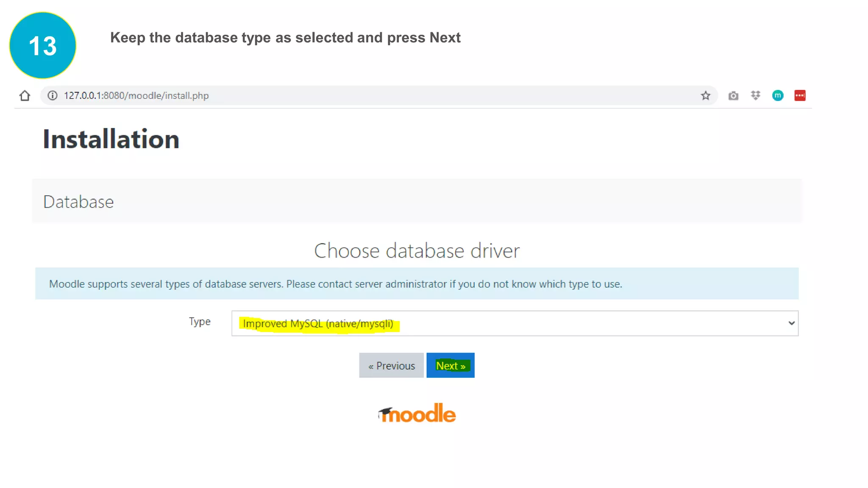The height and width of the screenshot is (488, 868).
Task: Click the Moodle supports several types notice text
Action: point(336,284)
